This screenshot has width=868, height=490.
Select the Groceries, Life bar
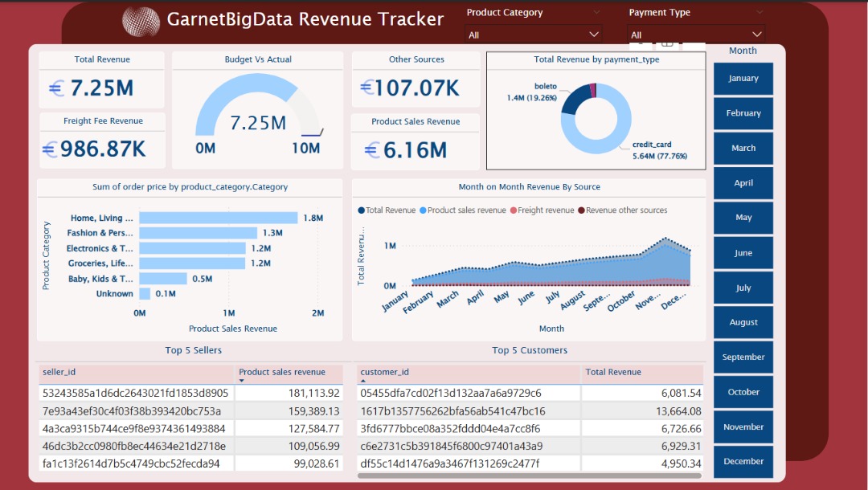192,263
